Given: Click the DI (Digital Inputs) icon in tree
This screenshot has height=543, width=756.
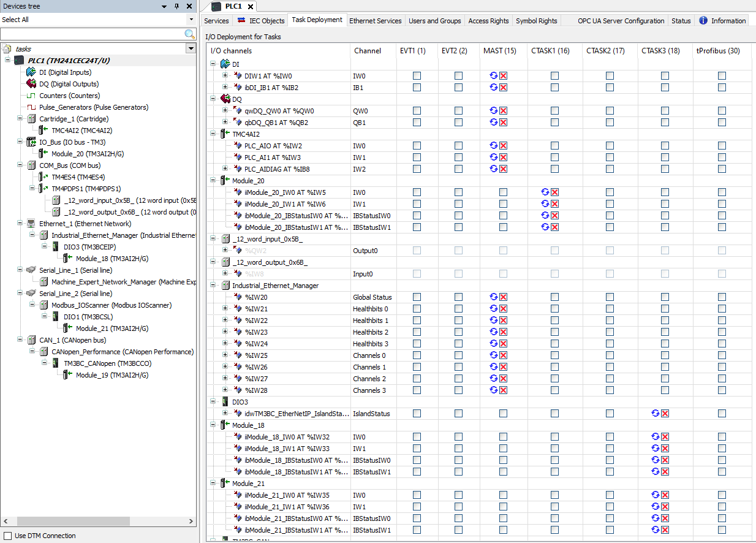Looking at the screenshot, I should click(x=31, y=72).
